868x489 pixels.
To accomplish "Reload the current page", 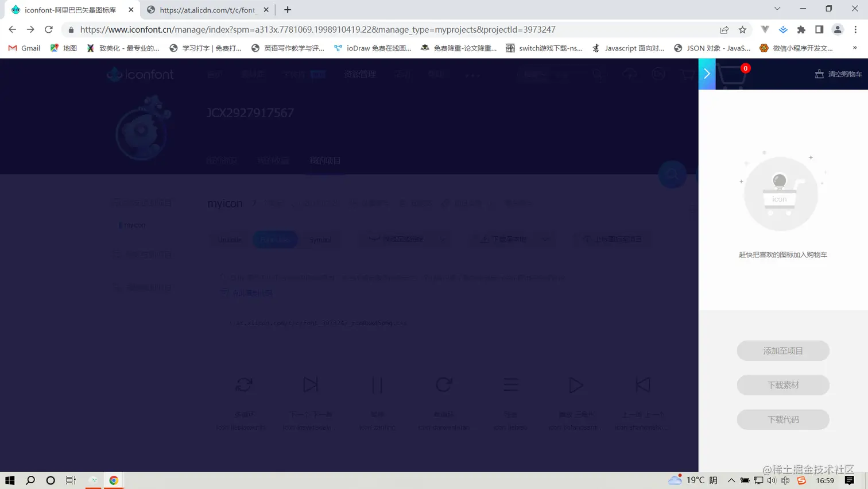I will 49,29.
